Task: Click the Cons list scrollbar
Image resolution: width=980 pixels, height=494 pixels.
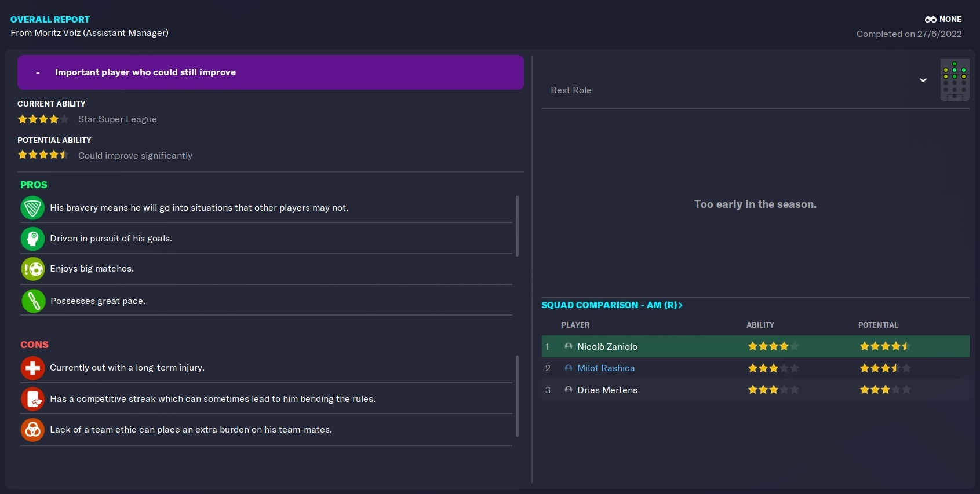Action: point(517,396)
